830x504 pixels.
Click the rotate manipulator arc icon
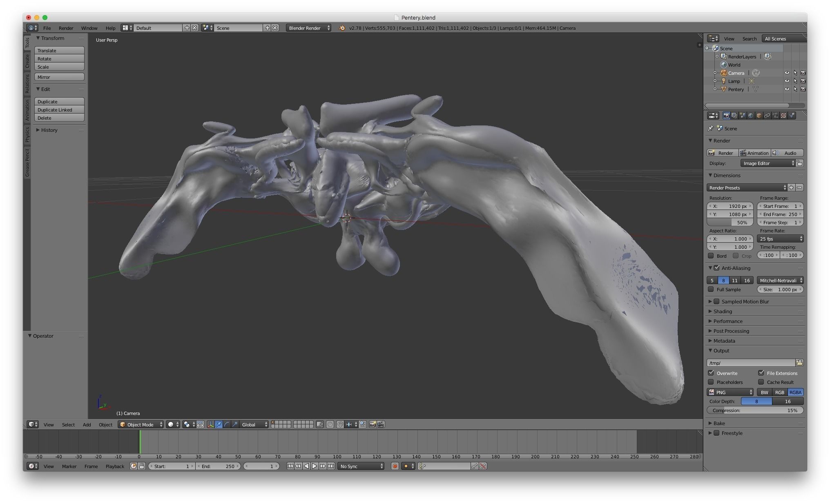[x=227, y=424]
